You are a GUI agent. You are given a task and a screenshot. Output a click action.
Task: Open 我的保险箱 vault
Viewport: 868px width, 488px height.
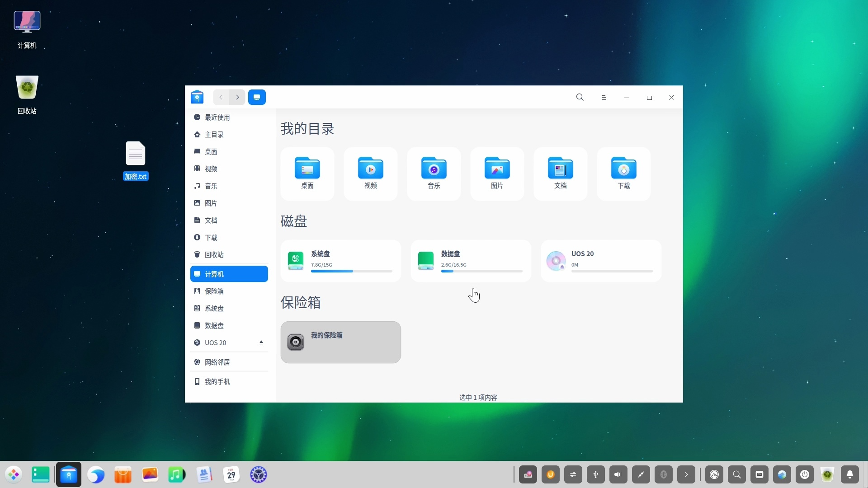pyautogui.click(x=341, y=342)
